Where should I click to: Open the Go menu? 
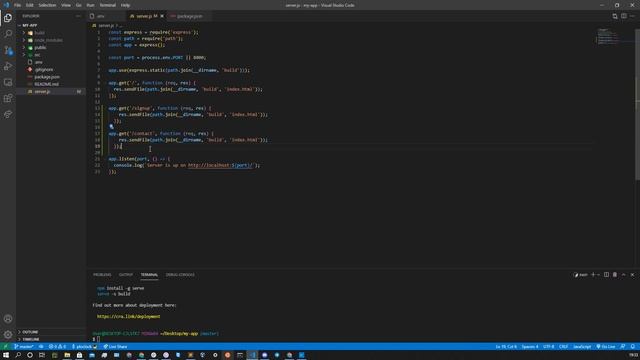[x=78, y=5]
